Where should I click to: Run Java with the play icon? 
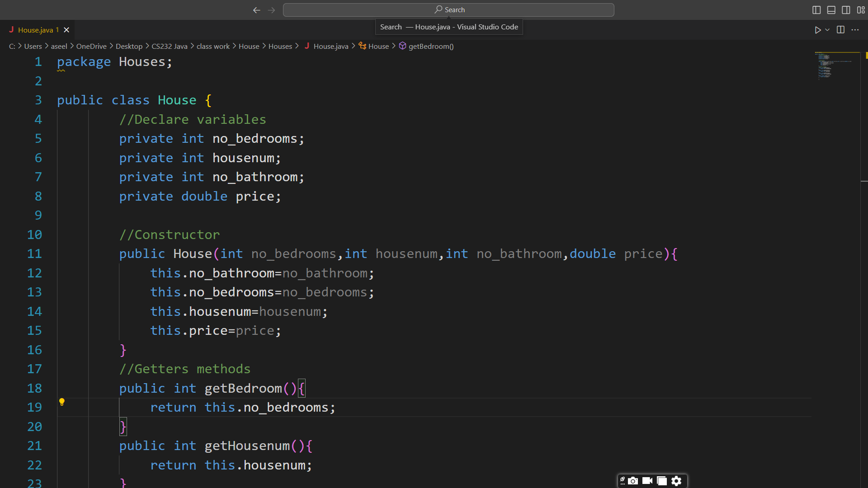(818, 30)
